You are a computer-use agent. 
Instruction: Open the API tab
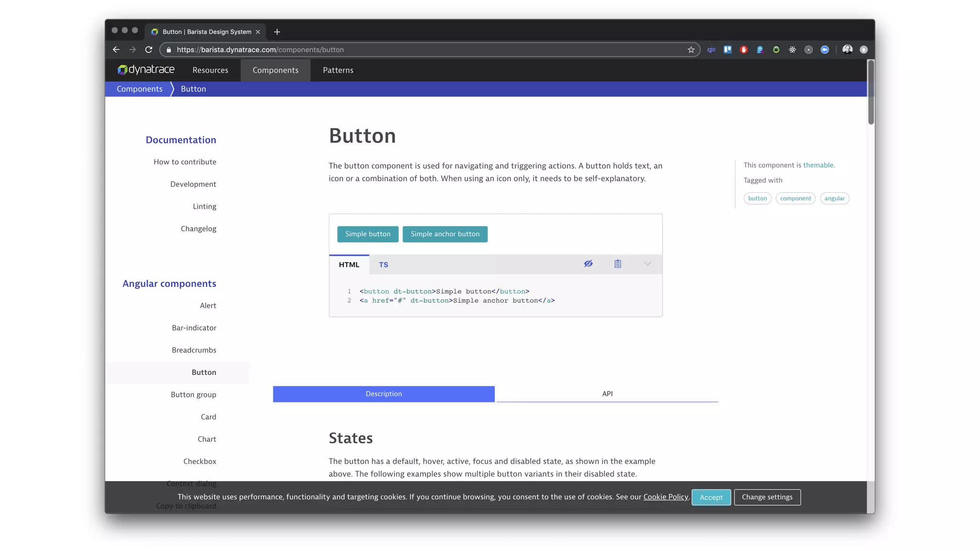(x=607, y=394)
